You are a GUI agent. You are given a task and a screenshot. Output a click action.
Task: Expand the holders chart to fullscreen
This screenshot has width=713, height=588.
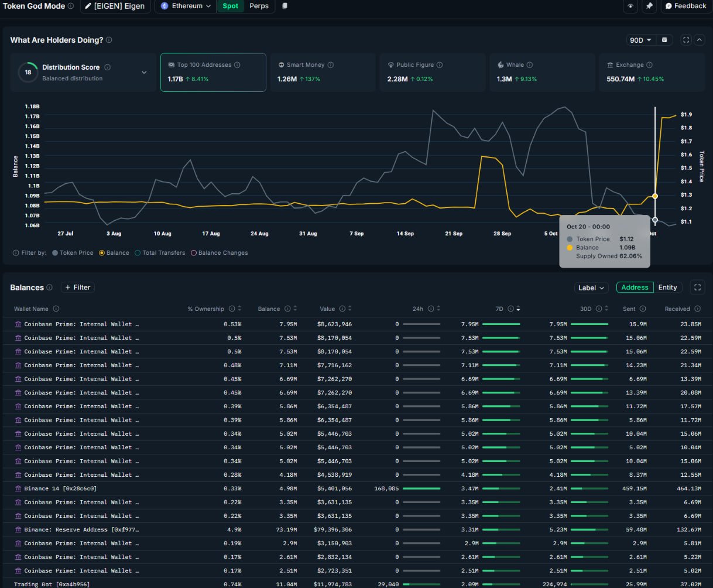point(686,40)
